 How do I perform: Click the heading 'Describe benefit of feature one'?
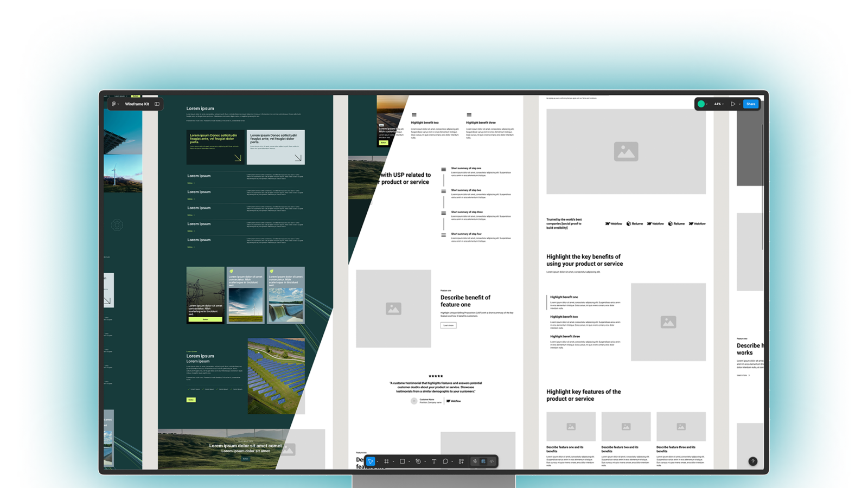click(x=465, y=301)
